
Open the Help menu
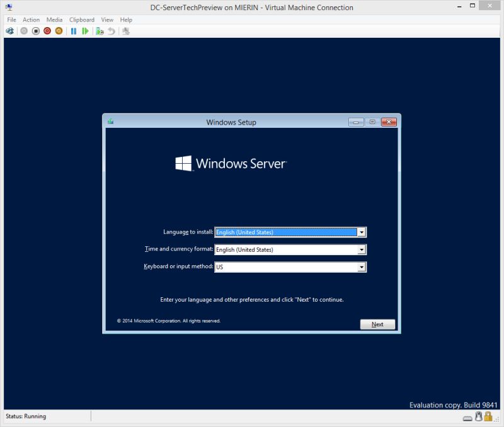coord(126,20)
